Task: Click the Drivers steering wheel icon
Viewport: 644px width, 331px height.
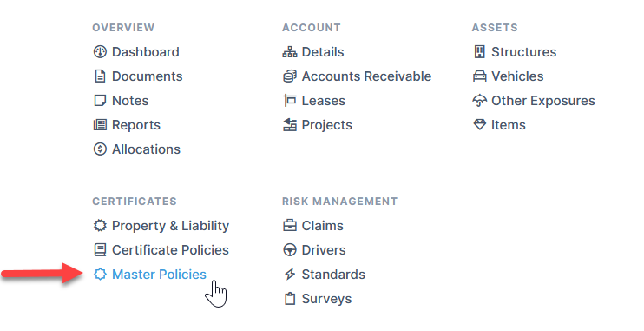Action: tap(290, 249)
